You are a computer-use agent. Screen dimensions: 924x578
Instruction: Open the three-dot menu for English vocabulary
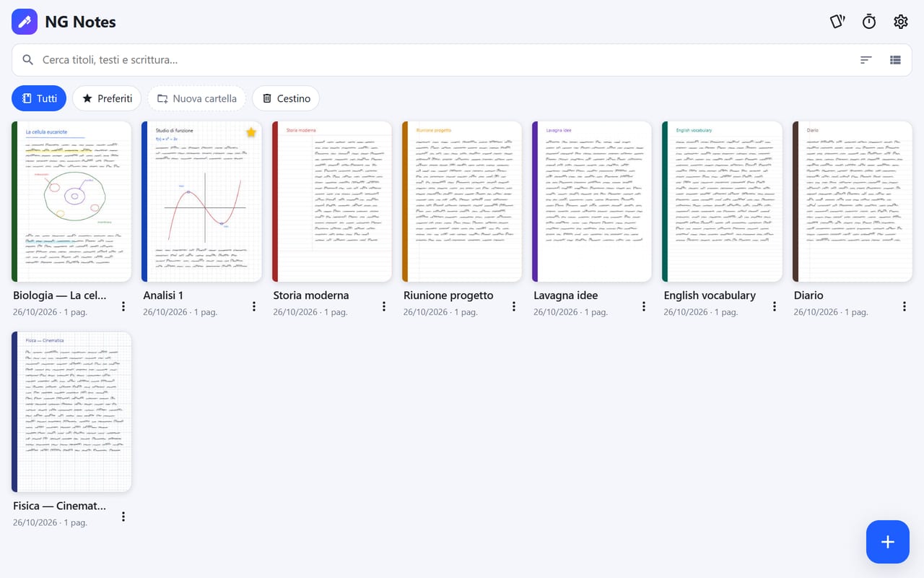pyautogui.click(x=775, y=306)
